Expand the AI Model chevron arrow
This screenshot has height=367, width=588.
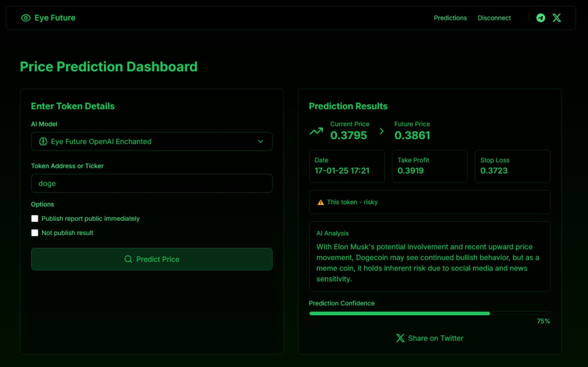(260, 142)
